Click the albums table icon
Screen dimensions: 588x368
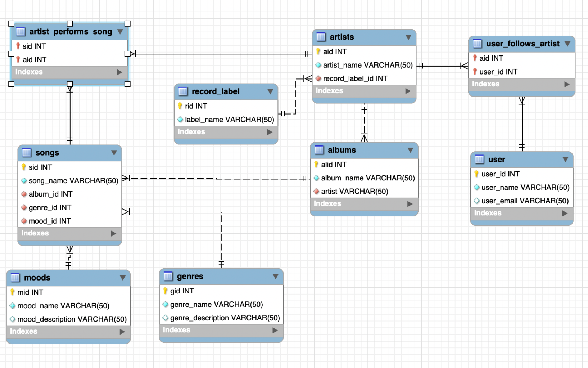coord(319,150)
